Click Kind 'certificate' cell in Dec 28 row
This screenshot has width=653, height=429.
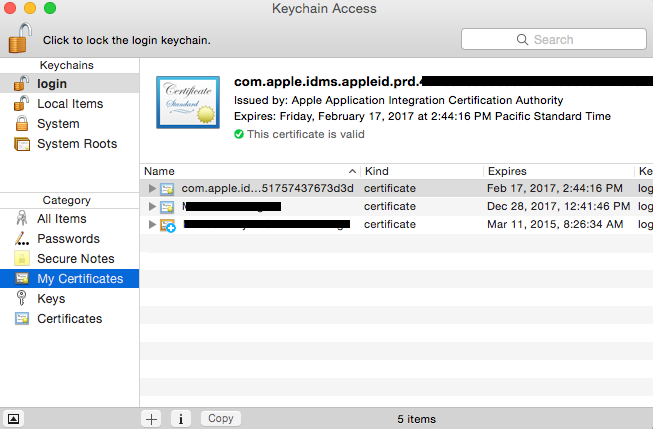[x=390, y=206]
